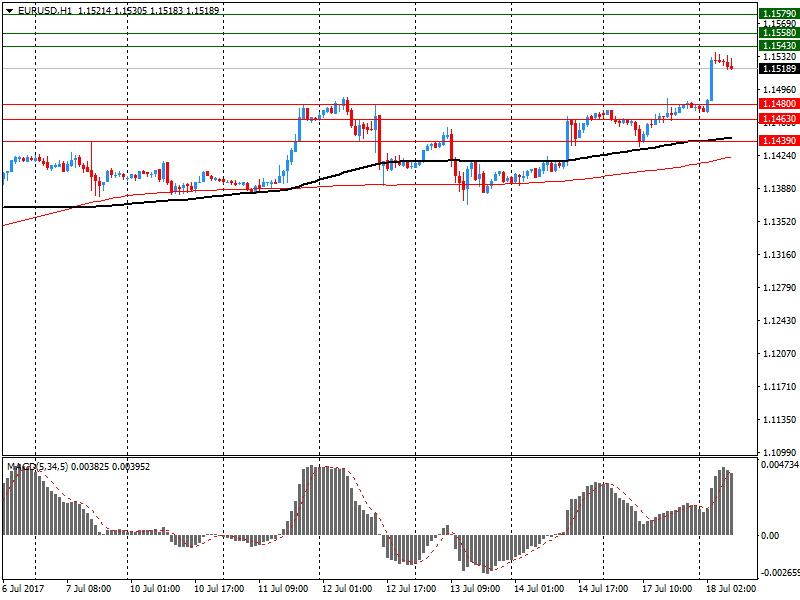The width and height of the screenshot is (800, 600).
Task: Click the 11 Jul 09:00 time label
Action: [283, 588]
